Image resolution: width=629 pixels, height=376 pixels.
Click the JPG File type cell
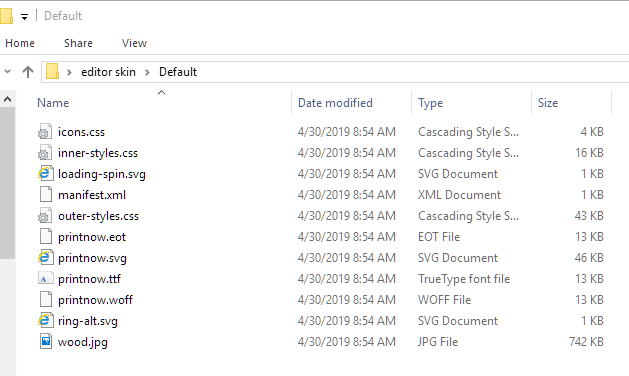point(438,341)
